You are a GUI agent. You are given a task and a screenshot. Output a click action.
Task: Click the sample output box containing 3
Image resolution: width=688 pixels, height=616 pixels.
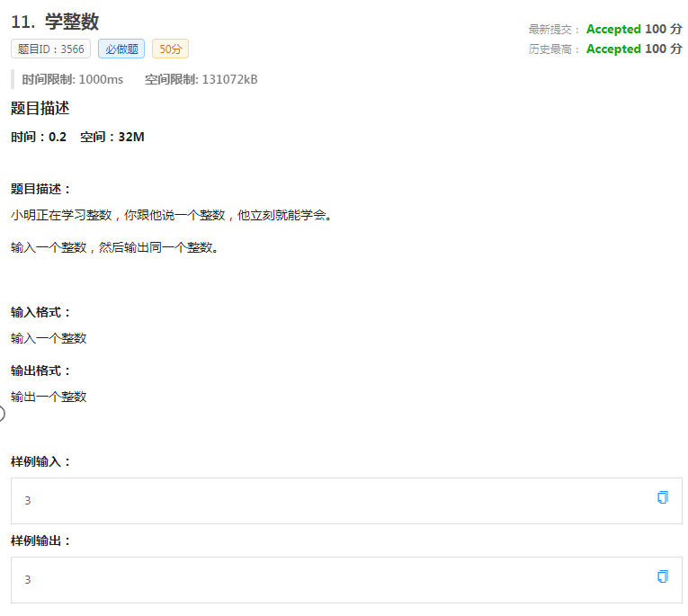346,580
